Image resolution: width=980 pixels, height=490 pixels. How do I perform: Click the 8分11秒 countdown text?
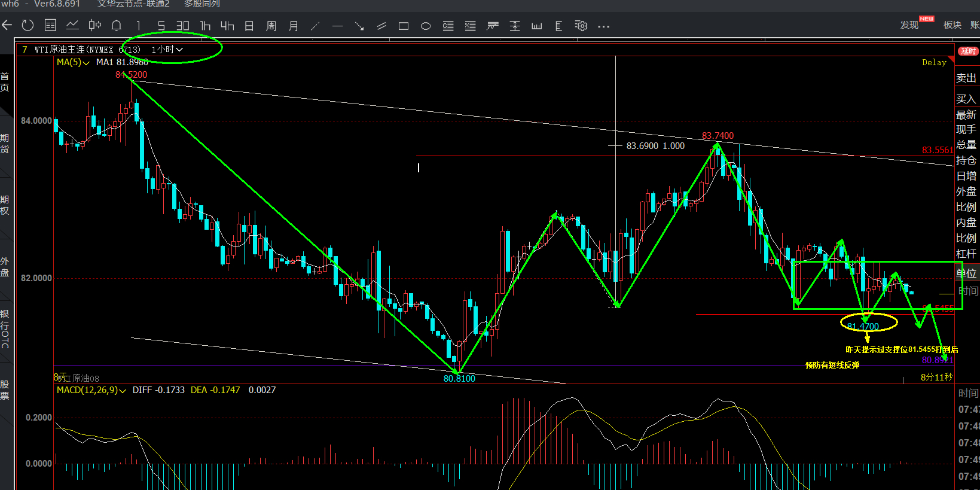[936, 378]
